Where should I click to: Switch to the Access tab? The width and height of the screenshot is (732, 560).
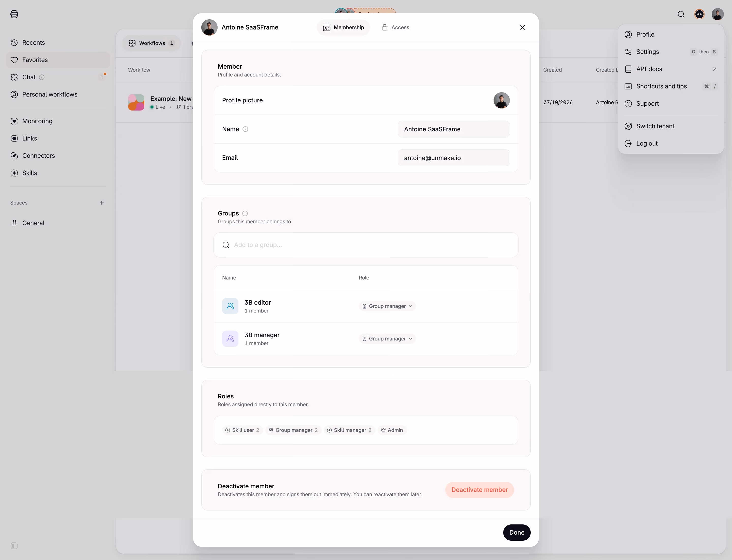coord(395,28)
